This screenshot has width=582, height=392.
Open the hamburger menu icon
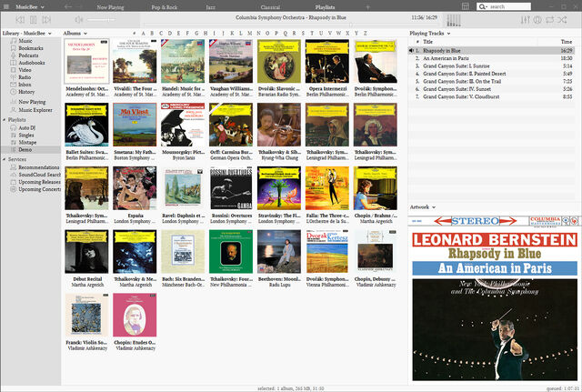[x=6, y=6]
